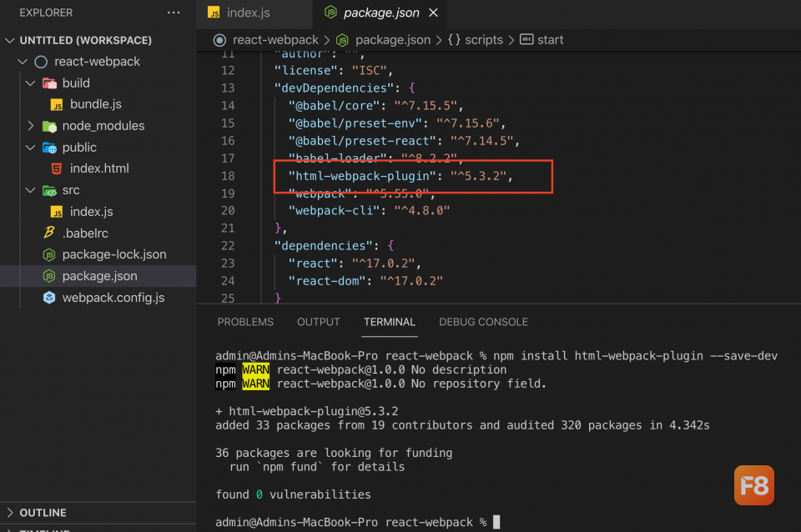Click the src folder icon
The height and width of the screenshot is (532, 801).
49,191
